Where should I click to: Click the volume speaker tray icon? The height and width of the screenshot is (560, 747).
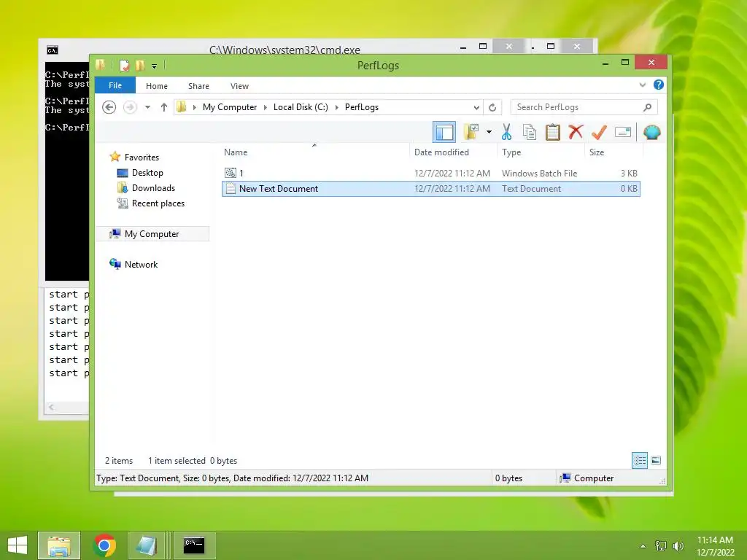coord(678,546)
